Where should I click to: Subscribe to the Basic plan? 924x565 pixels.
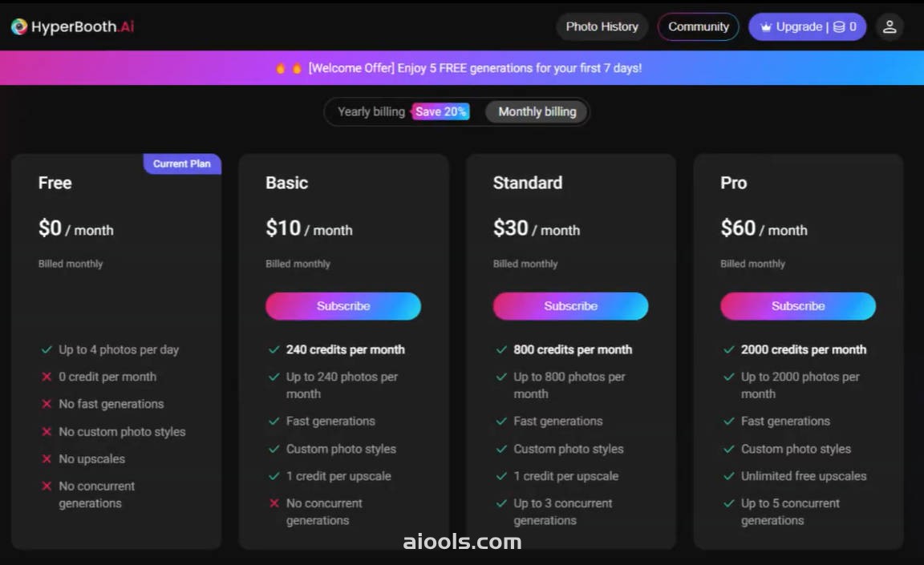(343, 306)
